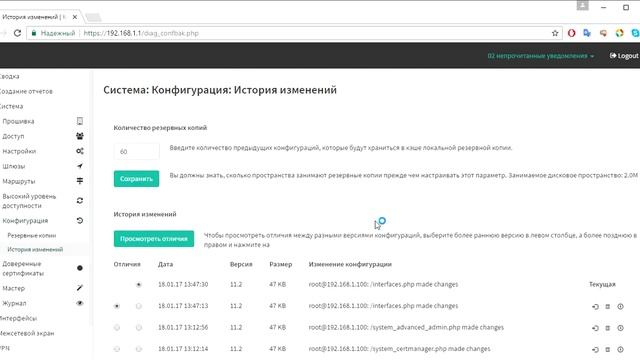This screenshot has height=360, width=640.
Task: Log out using the Logout link
Action: tap(624, 56)
